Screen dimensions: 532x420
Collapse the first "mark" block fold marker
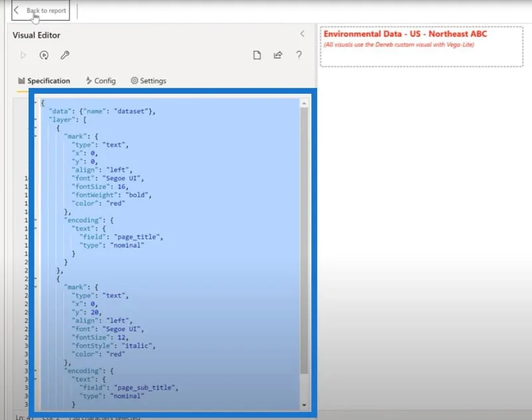coord(35,136)
